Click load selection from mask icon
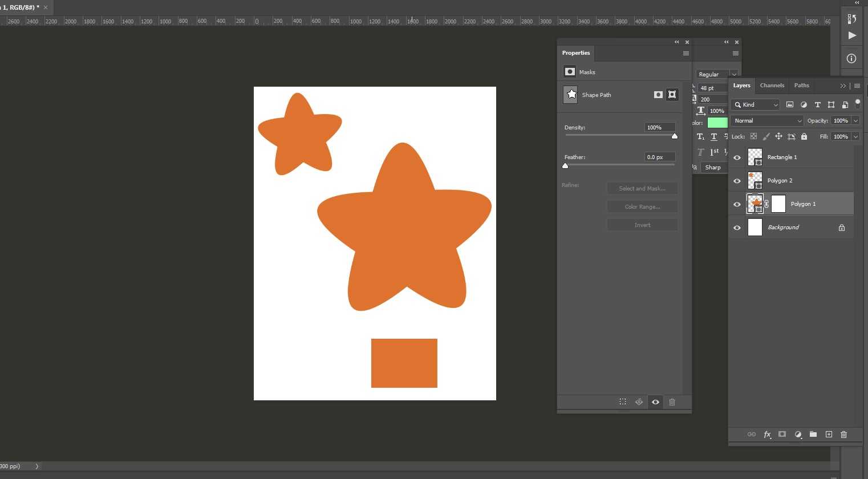The image size is (868, 479). (x=623, y=402)
